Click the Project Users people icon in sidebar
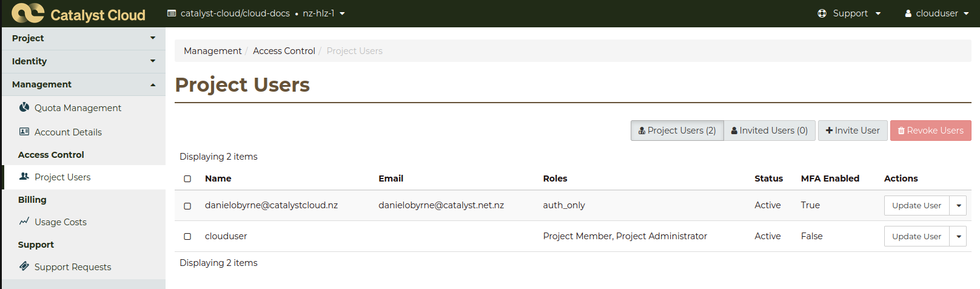The height and width of the screenshot is (289, 980). 24,177
